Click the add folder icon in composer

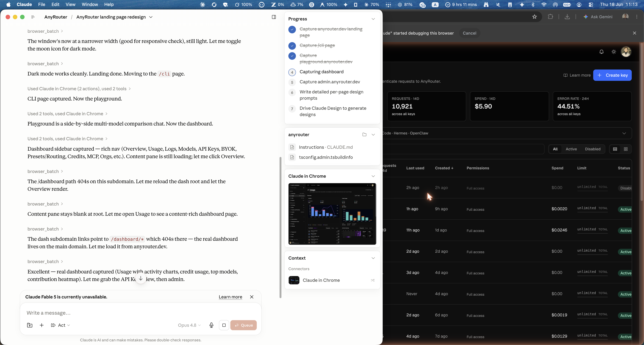(30, 325)
